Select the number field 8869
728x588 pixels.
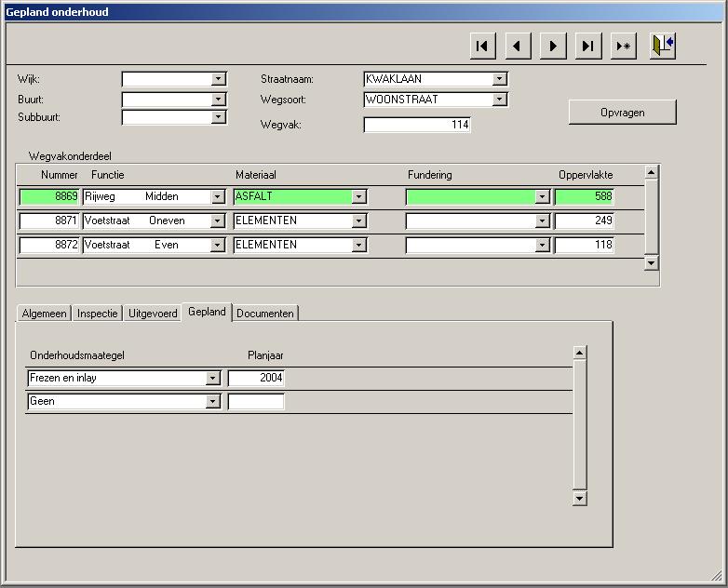click(x=49, y=196)
